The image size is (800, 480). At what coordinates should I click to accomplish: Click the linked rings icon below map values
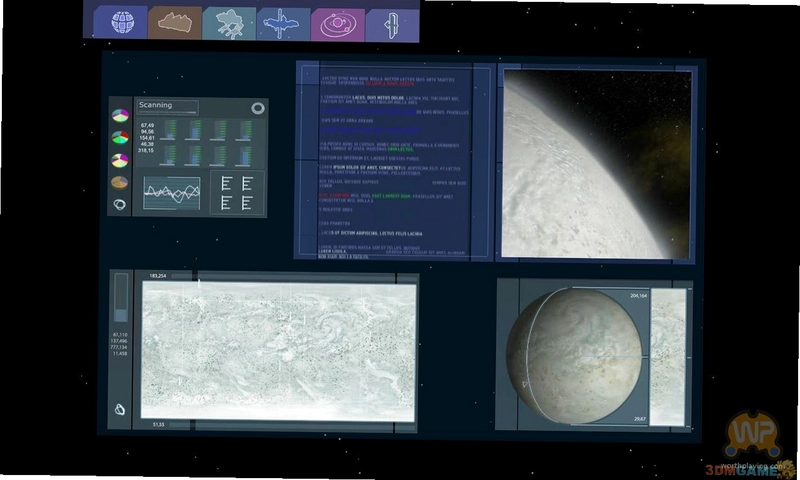coord(119,409)
